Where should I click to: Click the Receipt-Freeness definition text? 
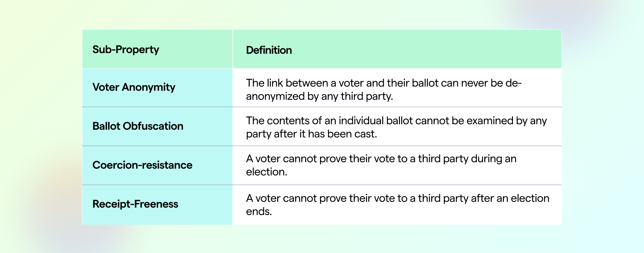(398, 205)
